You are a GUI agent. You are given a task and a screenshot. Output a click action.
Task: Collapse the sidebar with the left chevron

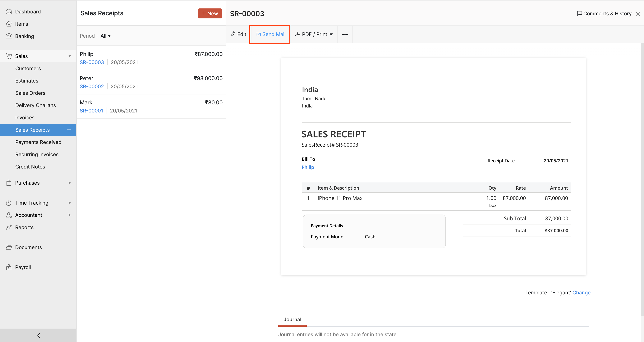click(x=39, y=335)
